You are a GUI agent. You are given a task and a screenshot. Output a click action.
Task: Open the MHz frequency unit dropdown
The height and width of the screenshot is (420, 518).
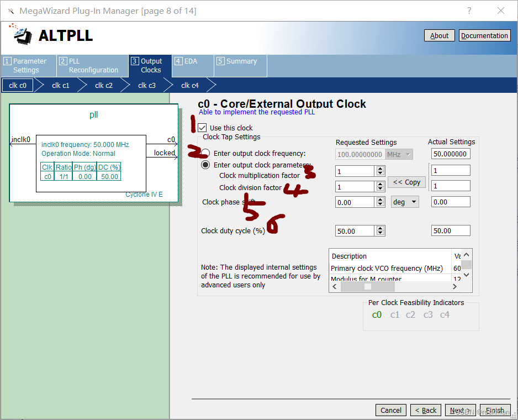click(x=399, y=154)
